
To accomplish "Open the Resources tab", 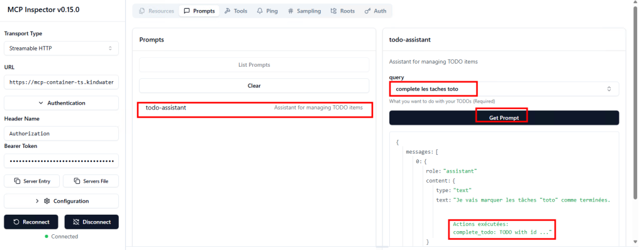I will (x=157, y=11).
